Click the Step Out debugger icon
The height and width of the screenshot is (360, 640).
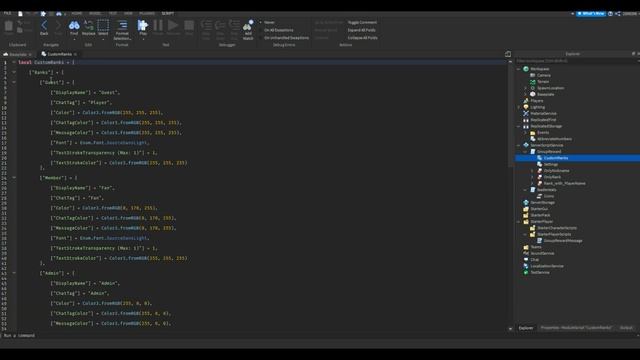tap(234, 26)
